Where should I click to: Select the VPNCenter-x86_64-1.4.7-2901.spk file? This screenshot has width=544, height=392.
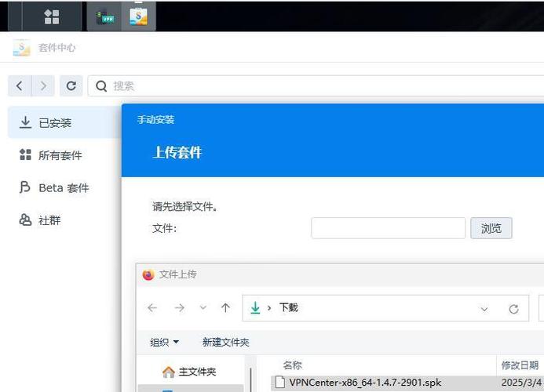(x=365, y=383)
